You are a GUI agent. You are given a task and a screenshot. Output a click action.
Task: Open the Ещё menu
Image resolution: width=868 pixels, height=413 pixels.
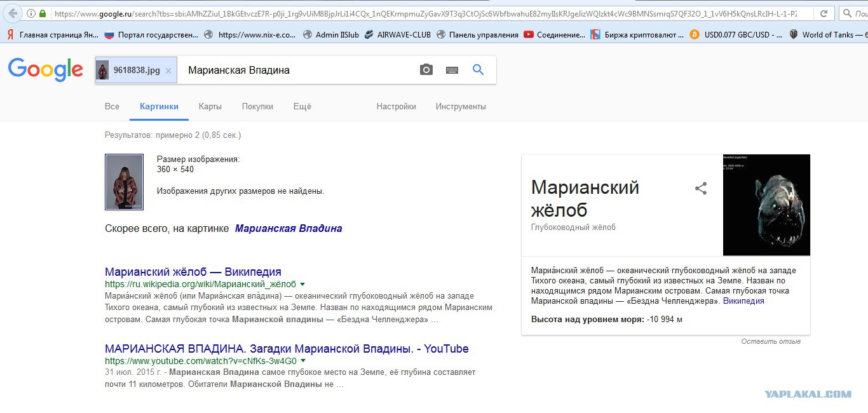coord(302,107)
